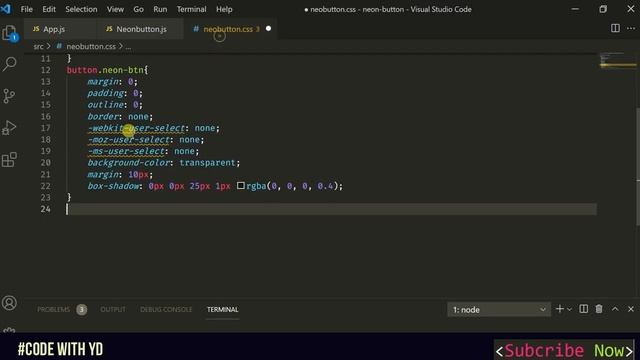Image resolution: width=640 pixels, height=360 pixels.
Task: Open the Terminal menu
Action: (x=191, y=9)
